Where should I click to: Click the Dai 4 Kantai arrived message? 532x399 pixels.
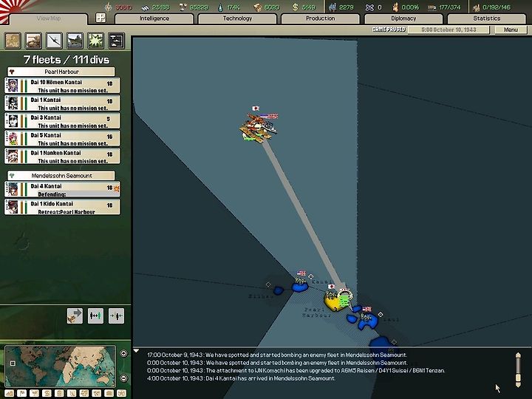pos(241,378)
